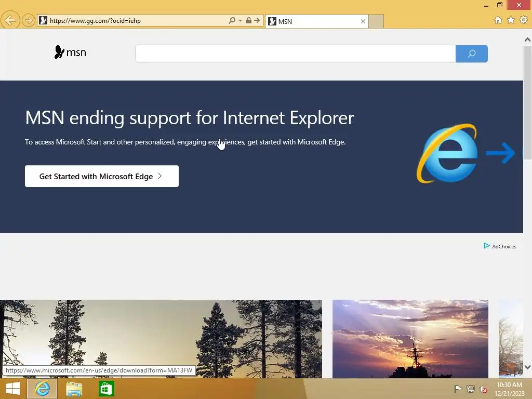Focus the MSN web search box
This screenshot has height=399, width=532.
[x=295, y=54]
